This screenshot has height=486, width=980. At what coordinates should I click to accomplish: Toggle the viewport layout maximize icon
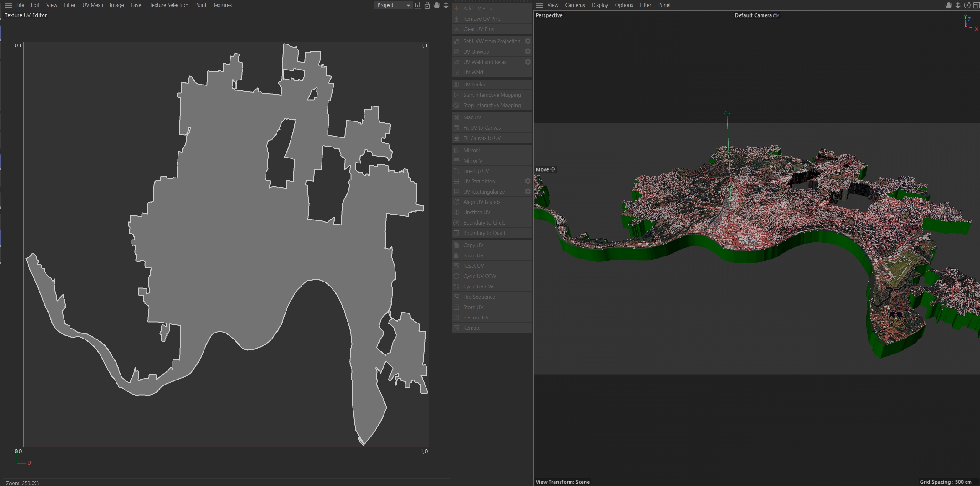tap(976, 5)
